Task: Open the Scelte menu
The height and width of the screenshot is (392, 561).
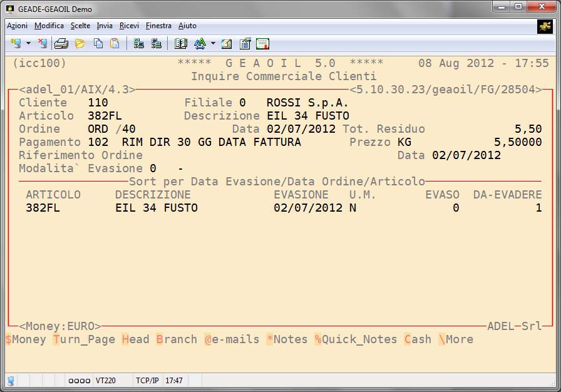Action: [x=80, y=26]
